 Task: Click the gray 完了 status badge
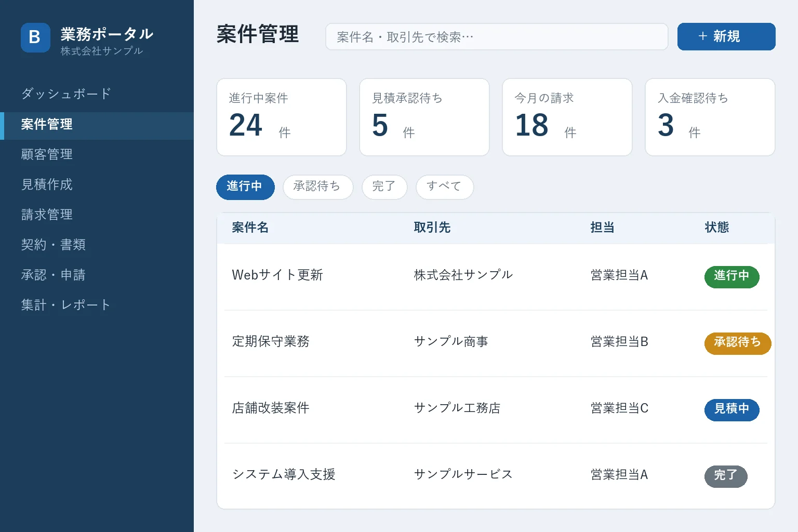pos(726,476)
